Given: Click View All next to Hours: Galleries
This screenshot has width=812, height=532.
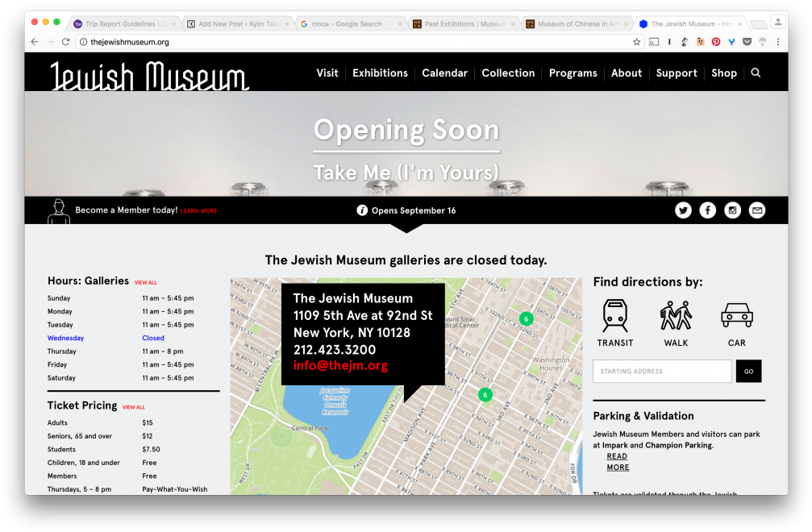Looking at the screenshot, I should pyautogui.click(x=145, y=283).
